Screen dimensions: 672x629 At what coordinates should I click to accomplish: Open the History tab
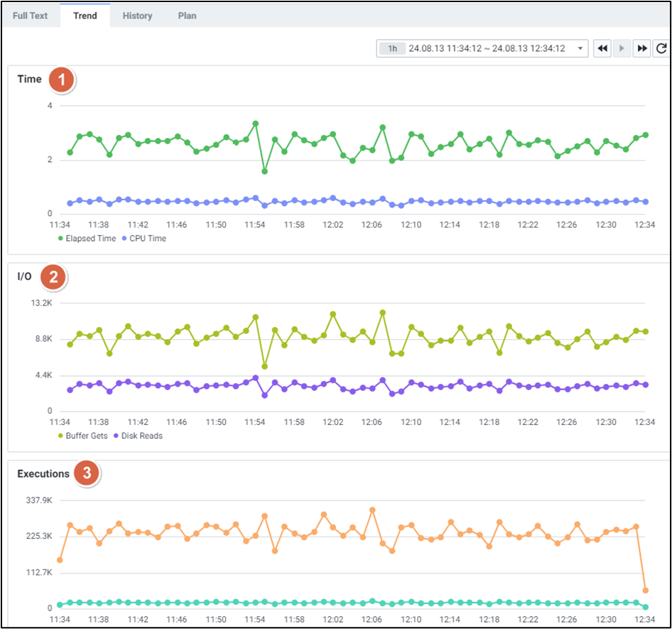(137, 16)
